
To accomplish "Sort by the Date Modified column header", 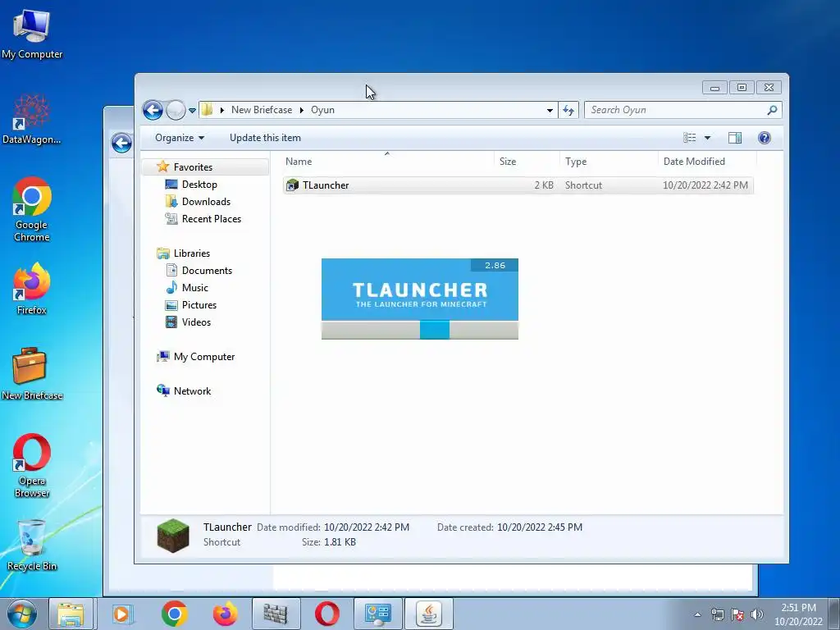I will (x=707, y=162).
